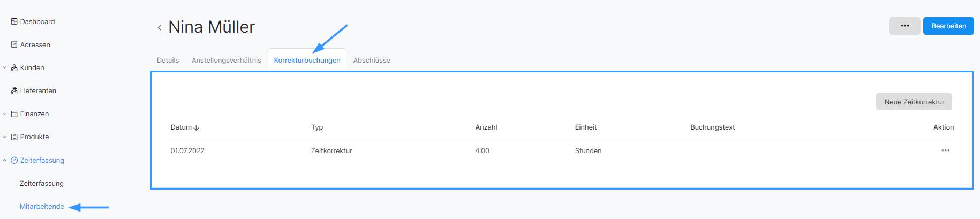Viewport: 980px width, 219px height.
Task: Click the Bearbeiten button
Action: [x=948, y=26]
